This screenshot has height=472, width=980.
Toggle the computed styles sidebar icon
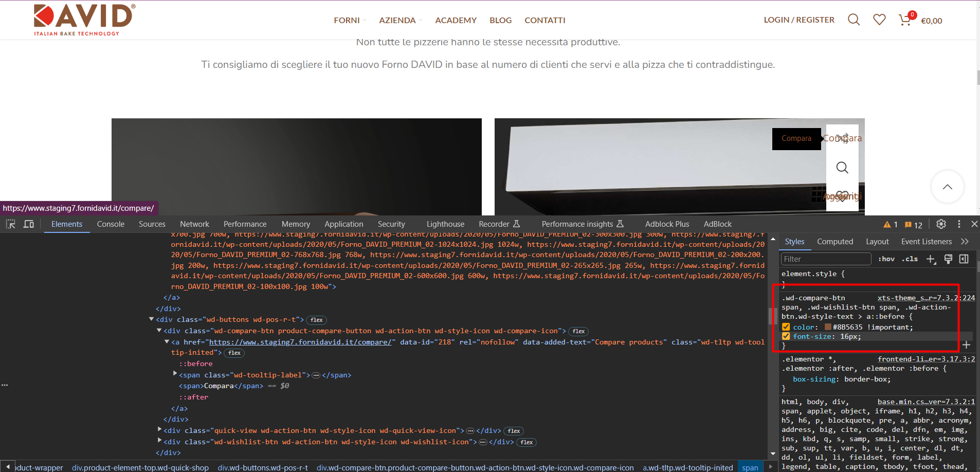964,259
